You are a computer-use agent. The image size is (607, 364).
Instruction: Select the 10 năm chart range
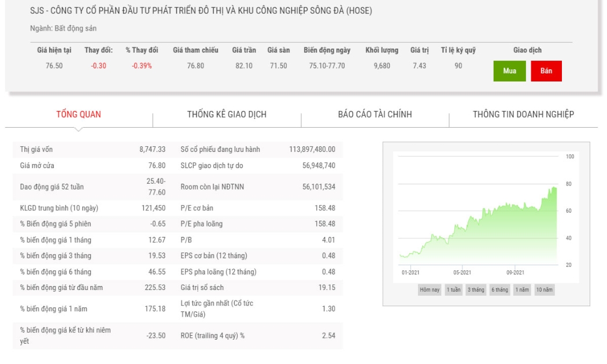(545, 289)
